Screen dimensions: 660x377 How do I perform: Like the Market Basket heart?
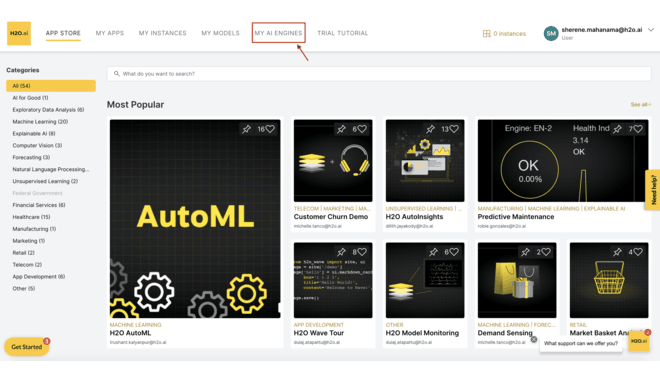638,252
